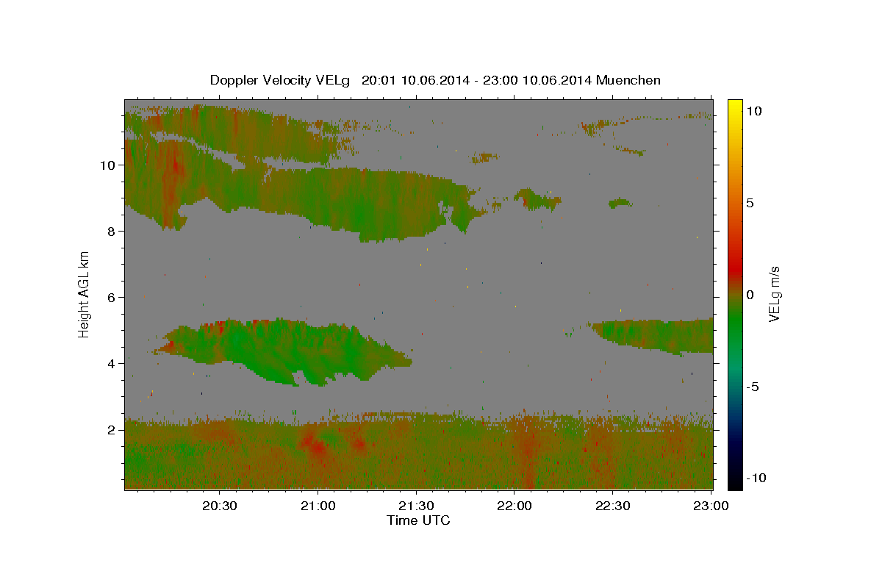Screen dimensions: 882x588
Task: Click the 20:30 time tick label
Action: point(220,506)
